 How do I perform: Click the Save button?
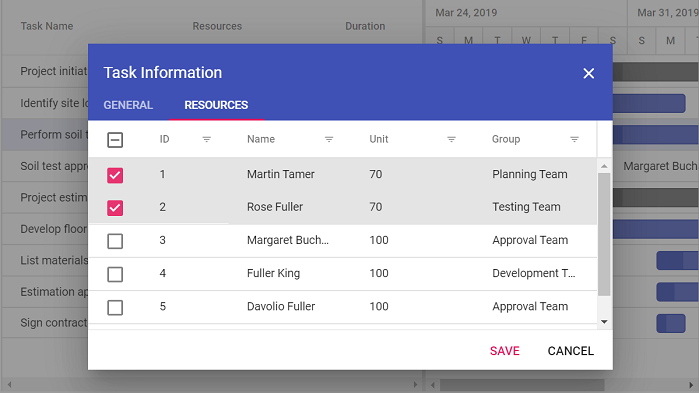pyautogui.click(x=505, y=351)
